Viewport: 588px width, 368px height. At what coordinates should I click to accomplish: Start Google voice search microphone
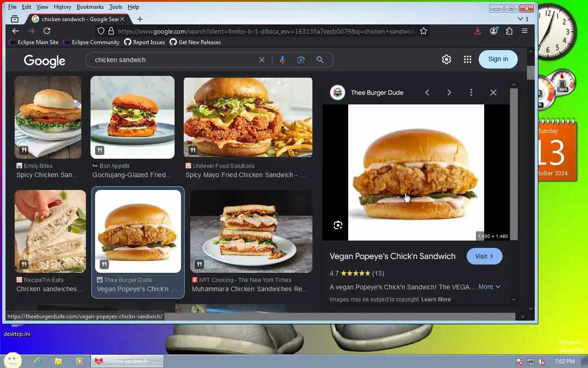click(283, 60)
